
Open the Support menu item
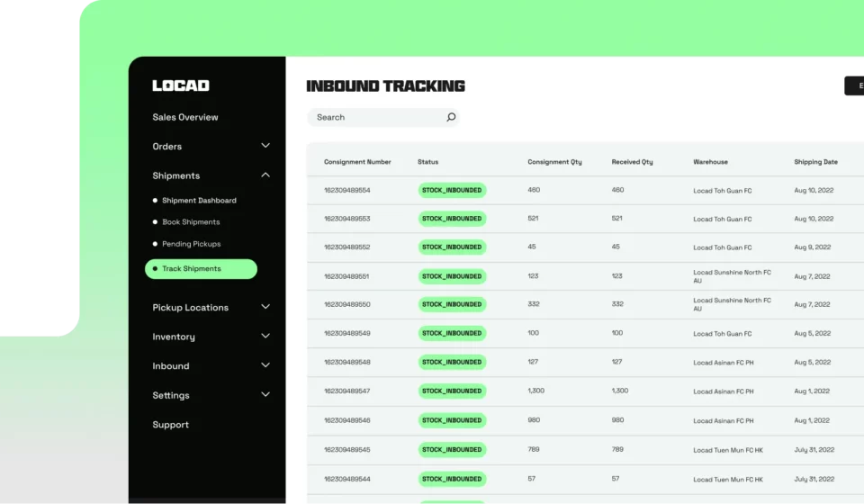point(171,425)
